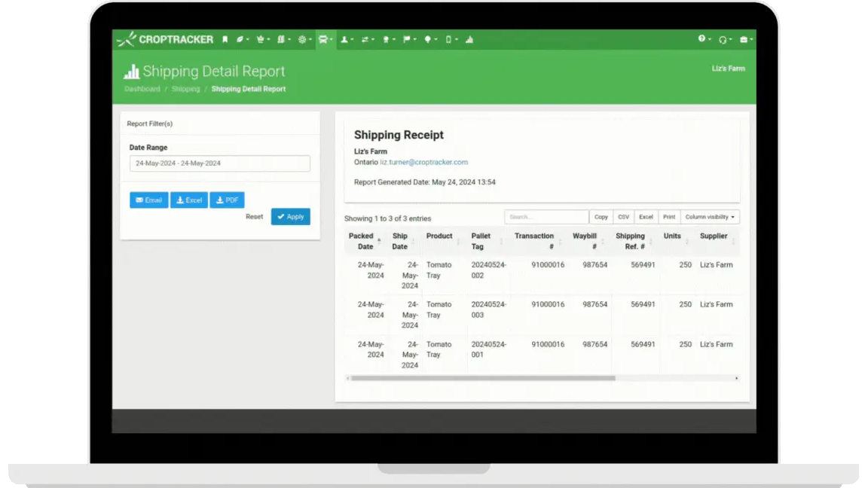
Task: Click the table Search box
Action: tap(546, 217)
